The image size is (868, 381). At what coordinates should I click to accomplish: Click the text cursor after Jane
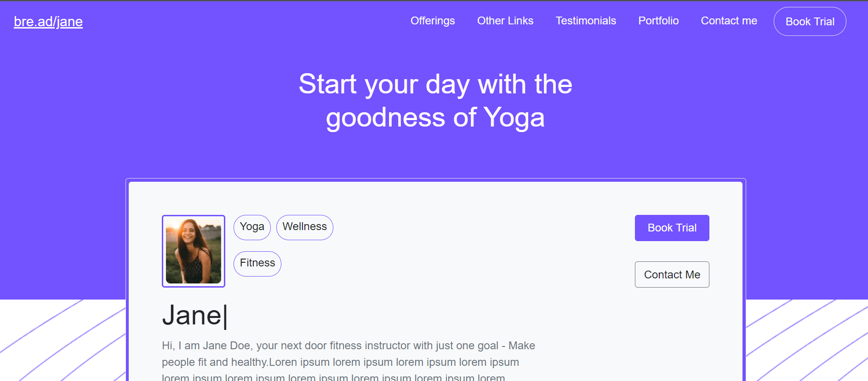[x=225, y=316]
